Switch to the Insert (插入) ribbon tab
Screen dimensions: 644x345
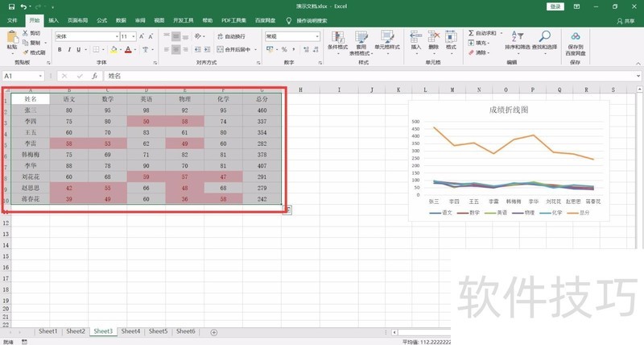tap(53, 20)
